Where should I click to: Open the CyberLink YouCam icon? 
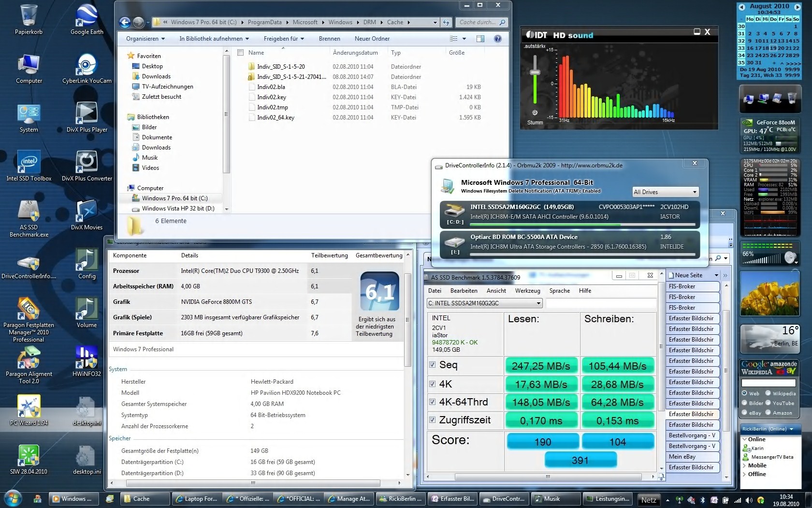pos(87,66)
